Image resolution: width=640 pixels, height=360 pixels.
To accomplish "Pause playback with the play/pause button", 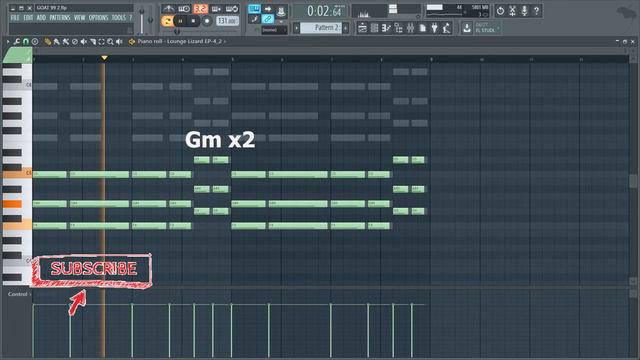I will (x=180, y=21).
